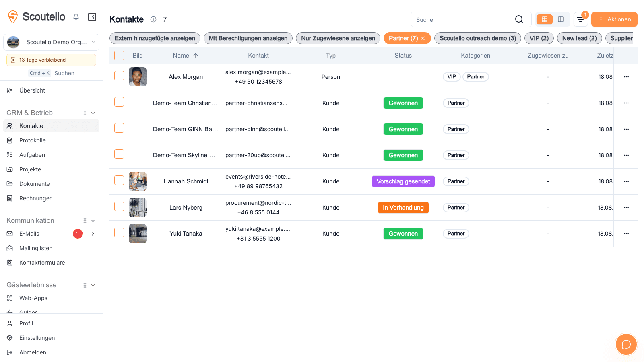Open row actions for Hannah Schmidt
The width and height of the screenshot is (644, 362).
[x=626, y=181]
